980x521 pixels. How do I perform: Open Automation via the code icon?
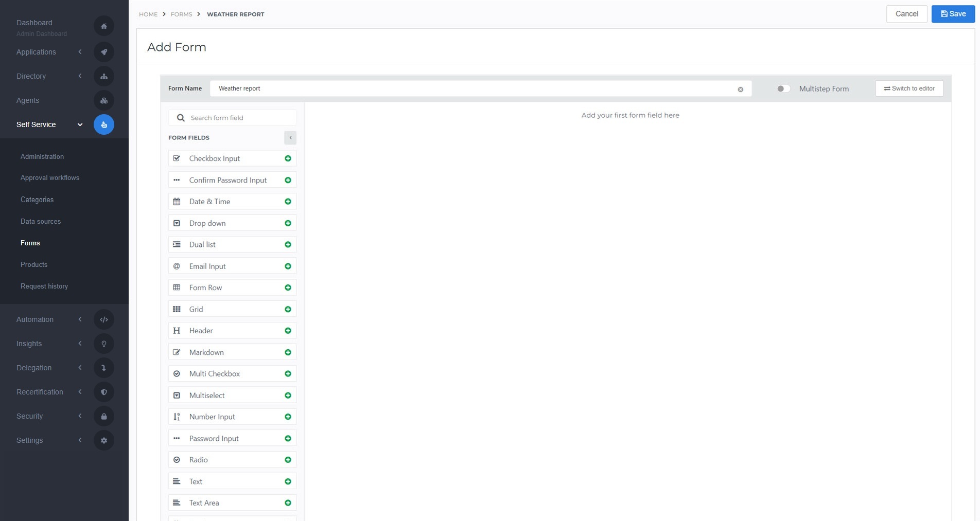click(x=103, y=319)
